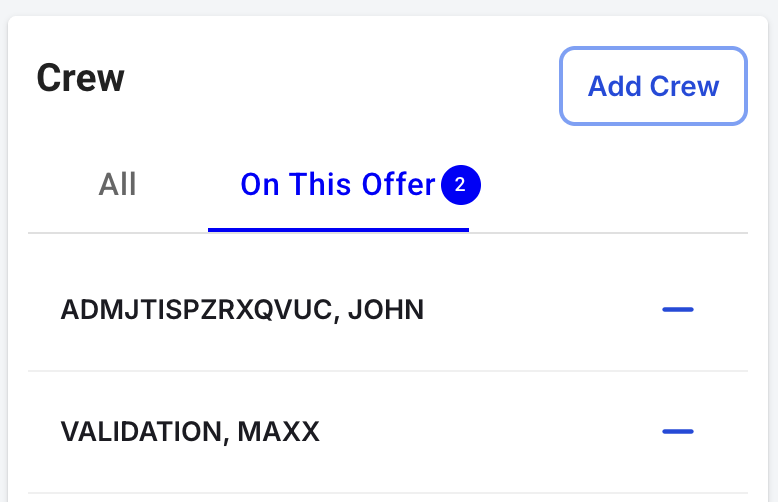Click the word Add inside the Add Crew button
778x502 pixels.
pos(615,86)
